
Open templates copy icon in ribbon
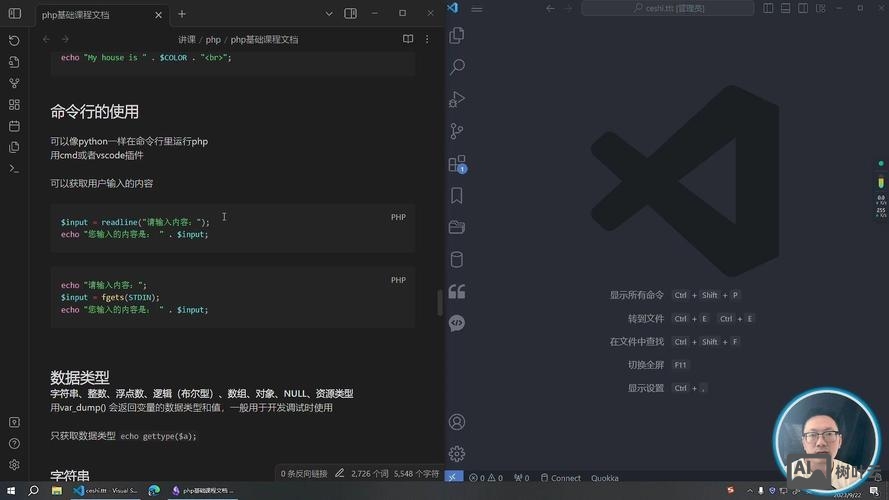pyautogui.click(x=14, y=147)
